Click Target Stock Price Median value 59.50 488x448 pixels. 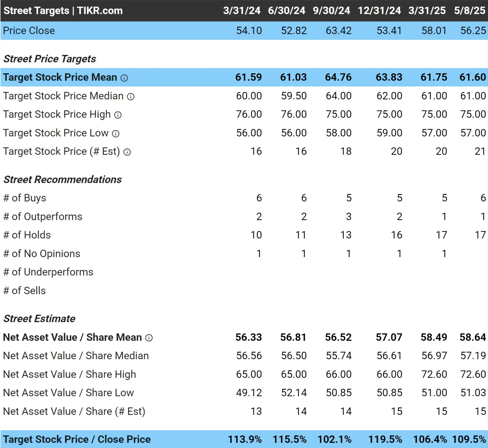point(294,96)
